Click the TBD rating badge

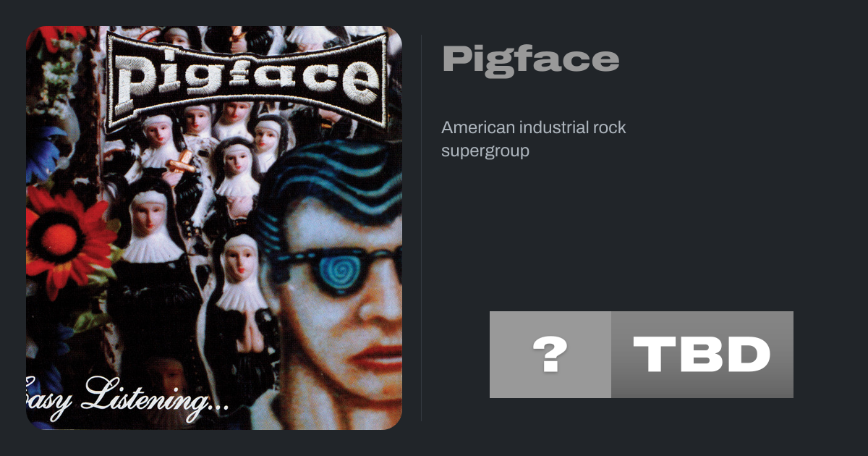pos(702,355)
